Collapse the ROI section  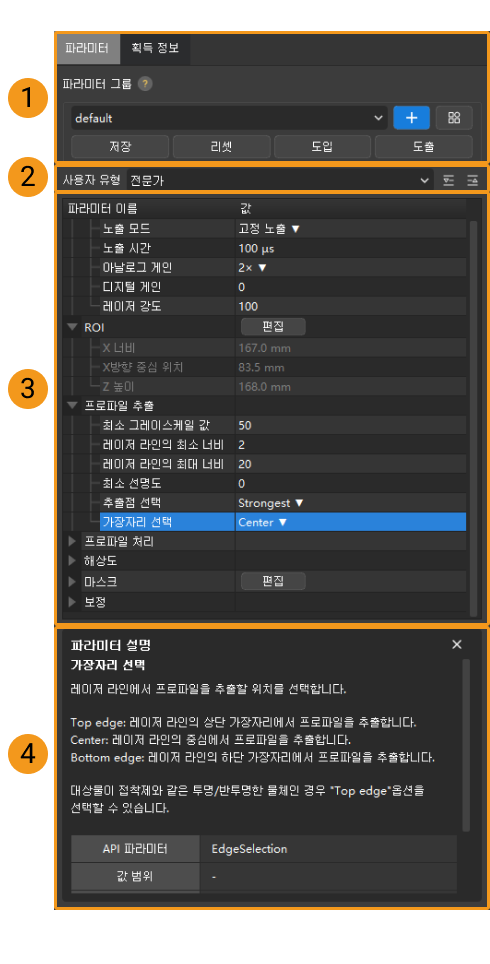click(73, 327)
